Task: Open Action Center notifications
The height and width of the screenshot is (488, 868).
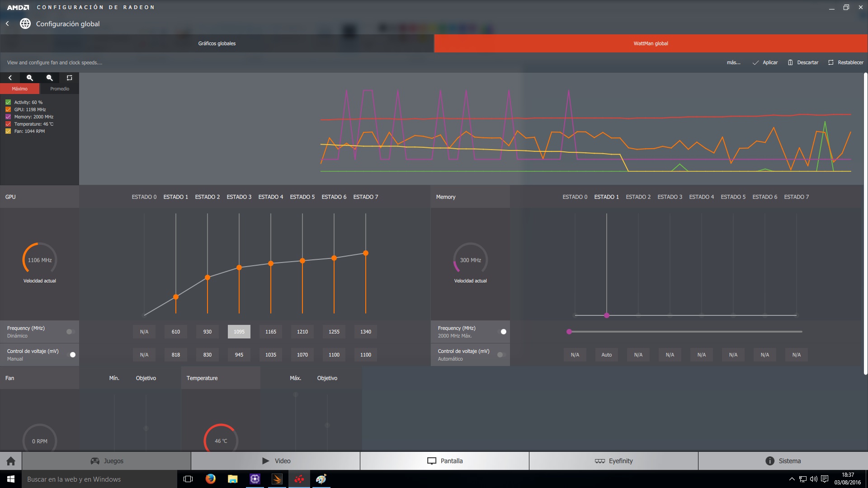Action: [x=825, y=479]
